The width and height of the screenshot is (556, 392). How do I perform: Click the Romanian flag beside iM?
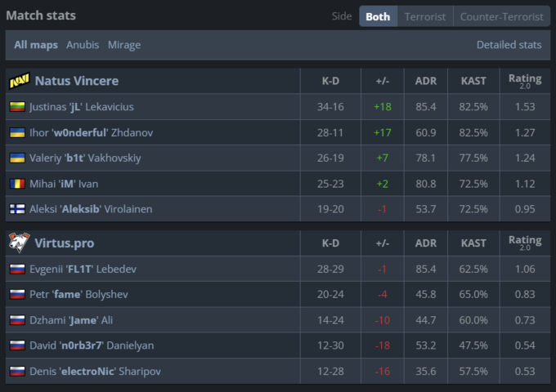coord(16,184)
